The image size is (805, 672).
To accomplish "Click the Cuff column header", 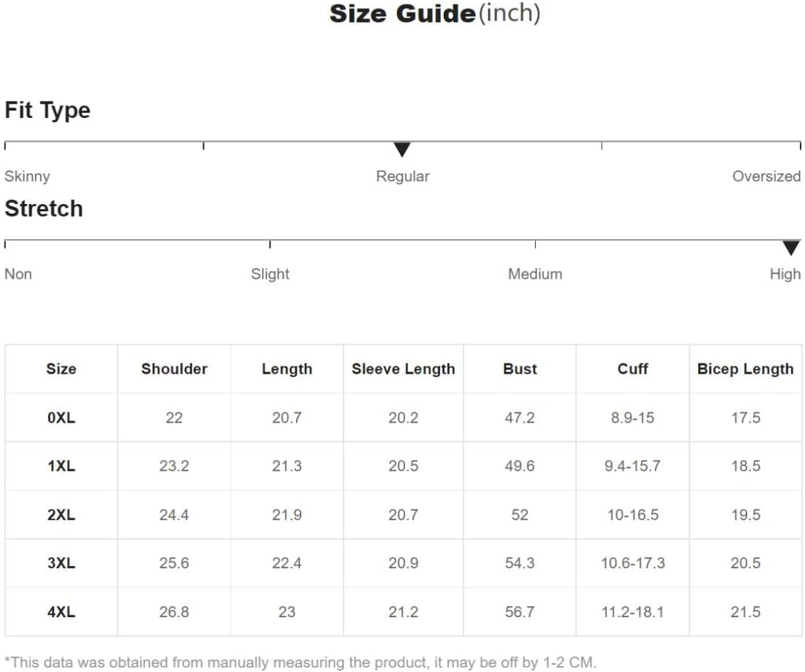I will [633, 369].
